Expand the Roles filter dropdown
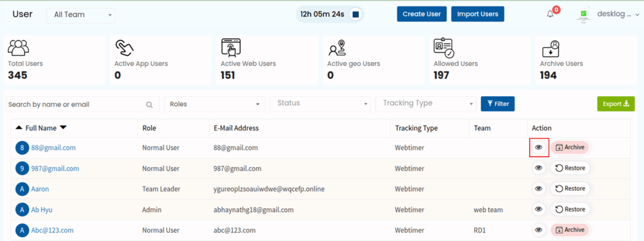The image size is (644, 241). tap(214, 104)
